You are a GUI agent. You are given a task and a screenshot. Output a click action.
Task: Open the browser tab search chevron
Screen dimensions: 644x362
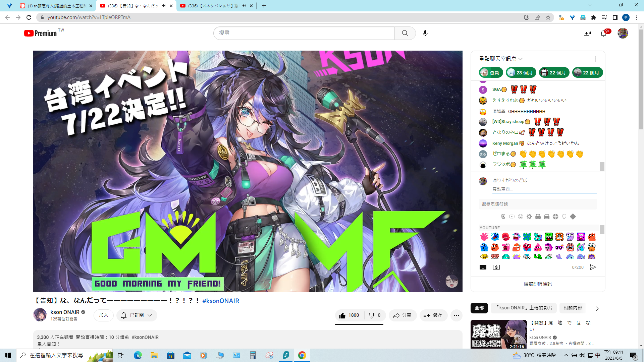coord(590,5)
